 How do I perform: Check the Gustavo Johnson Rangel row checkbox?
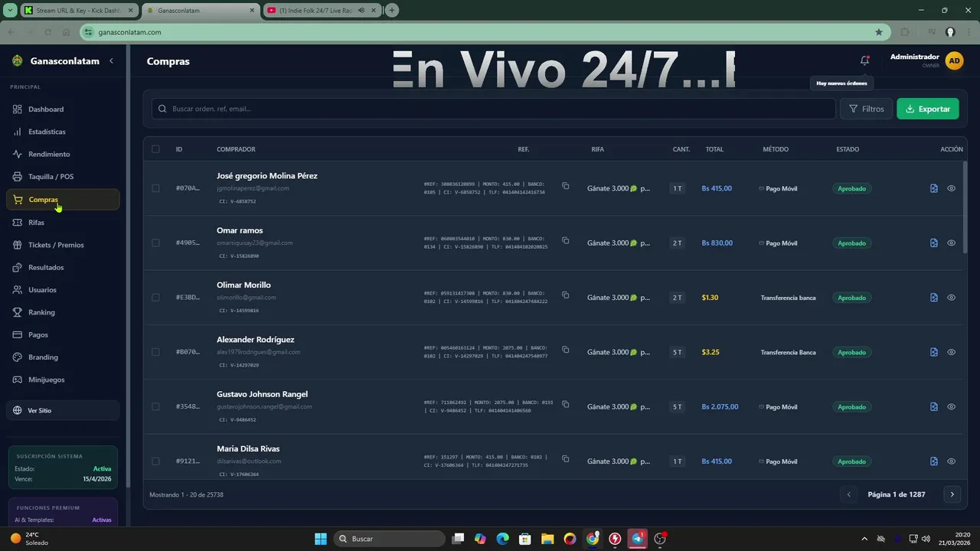coord(155,406)
